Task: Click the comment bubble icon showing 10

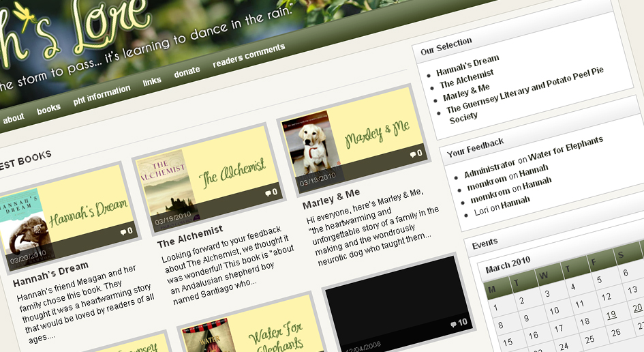Action: click(x=453, y=325)
